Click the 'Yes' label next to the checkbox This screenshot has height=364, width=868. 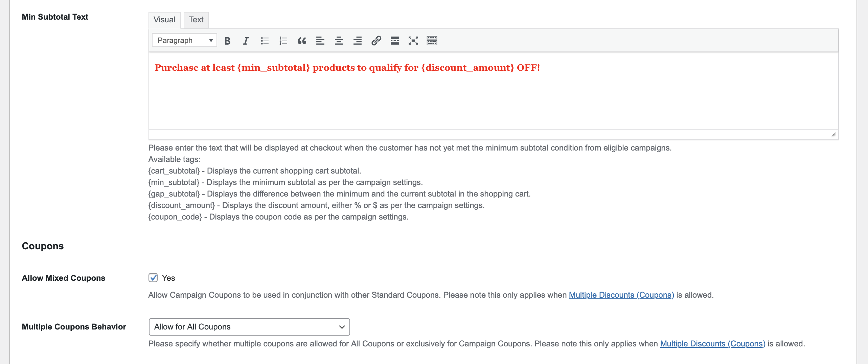[x=168, y=278]
